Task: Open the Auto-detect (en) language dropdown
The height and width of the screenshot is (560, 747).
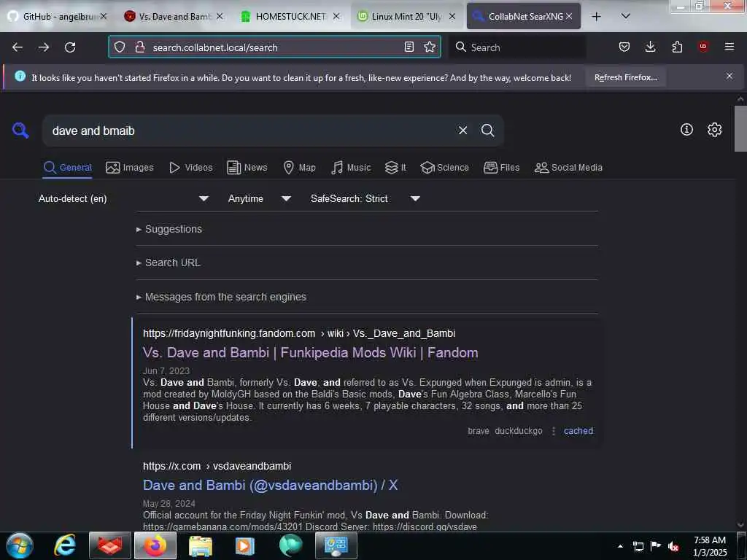Action: pos(123,198)
